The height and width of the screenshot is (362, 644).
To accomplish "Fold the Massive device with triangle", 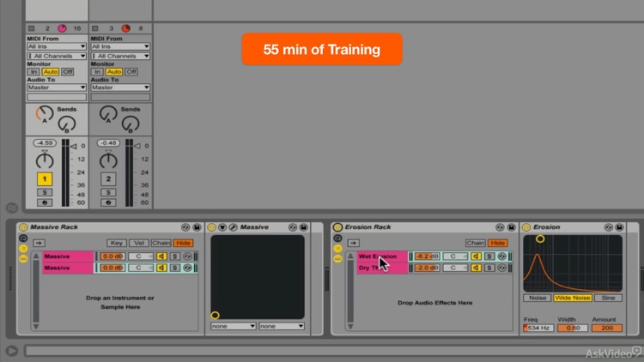I will pyautogui.click(x=222, y=227).
